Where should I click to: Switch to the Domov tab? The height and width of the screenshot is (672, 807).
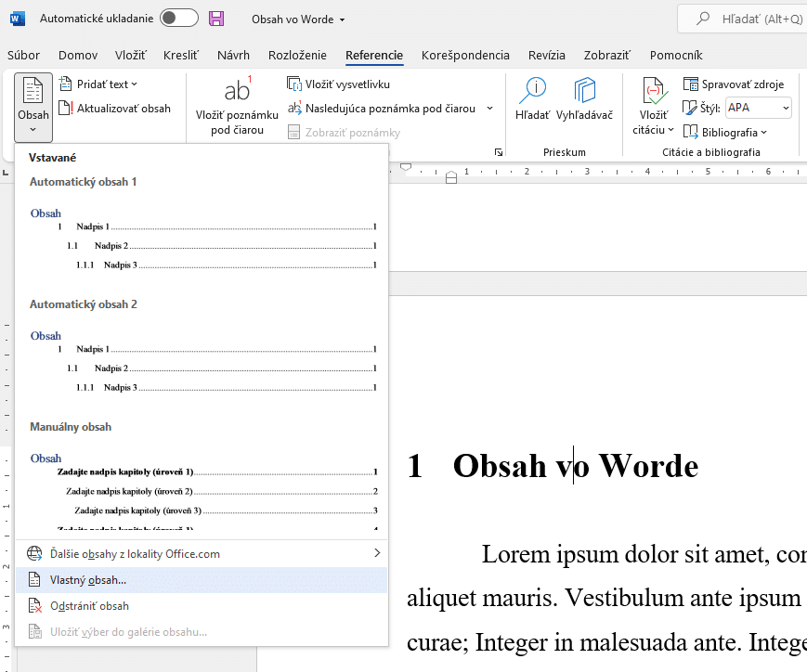[x=78, y=55]
